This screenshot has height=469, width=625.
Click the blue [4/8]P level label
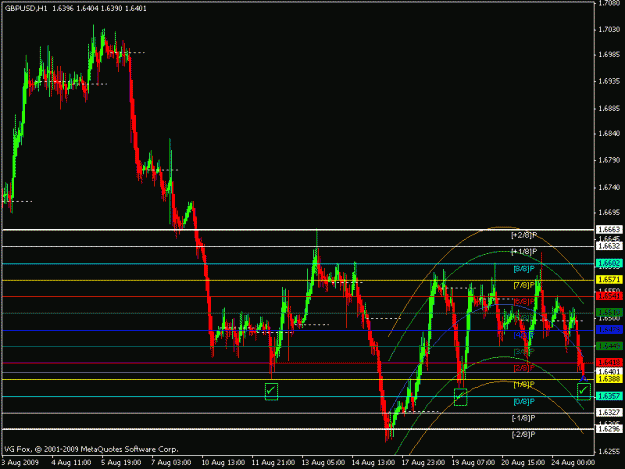pos(524,335)
